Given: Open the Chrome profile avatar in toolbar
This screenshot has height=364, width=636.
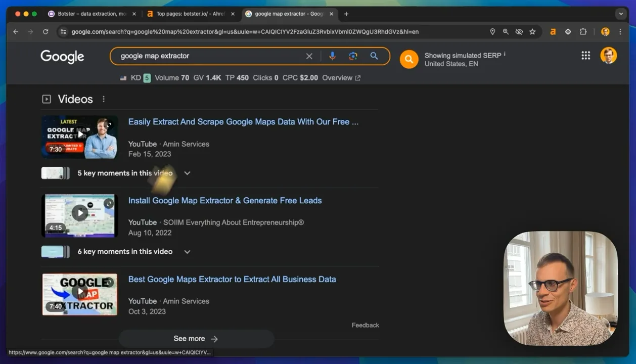Looking at the screenshot, I should 605,32.
